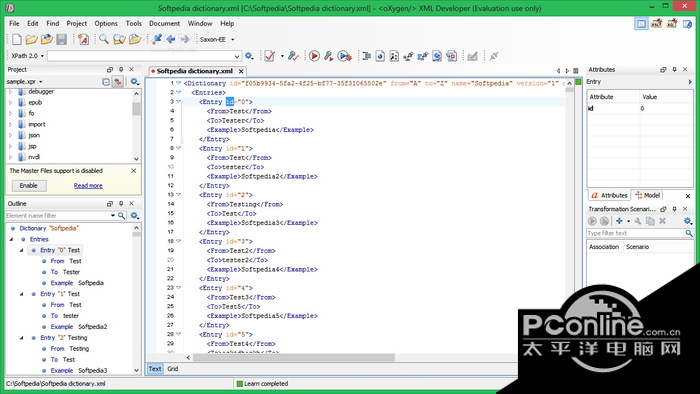Switch editor to Grid mode
The height and width of the screenshot is (394, 700).
(x=173, y=369)
